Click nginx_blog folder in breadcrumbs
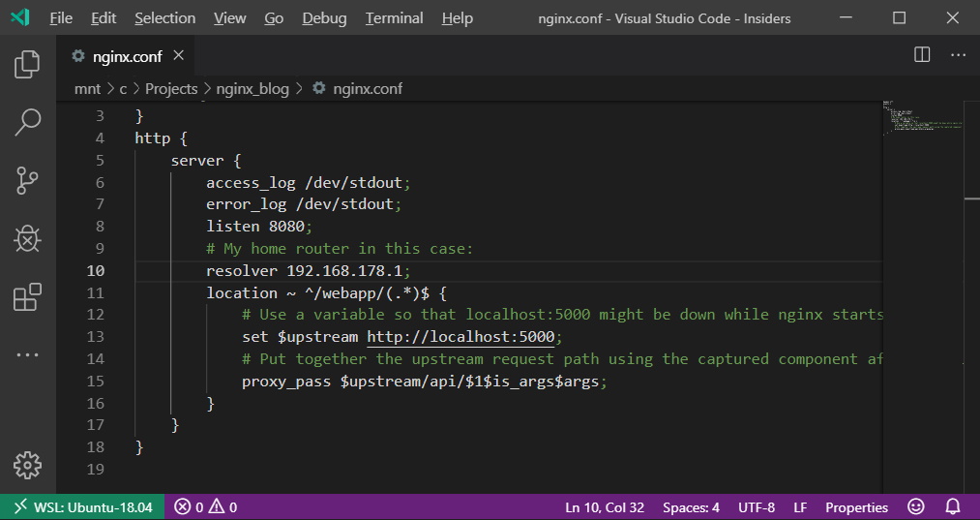Screen dimensions: 980x520 (252, 88)
